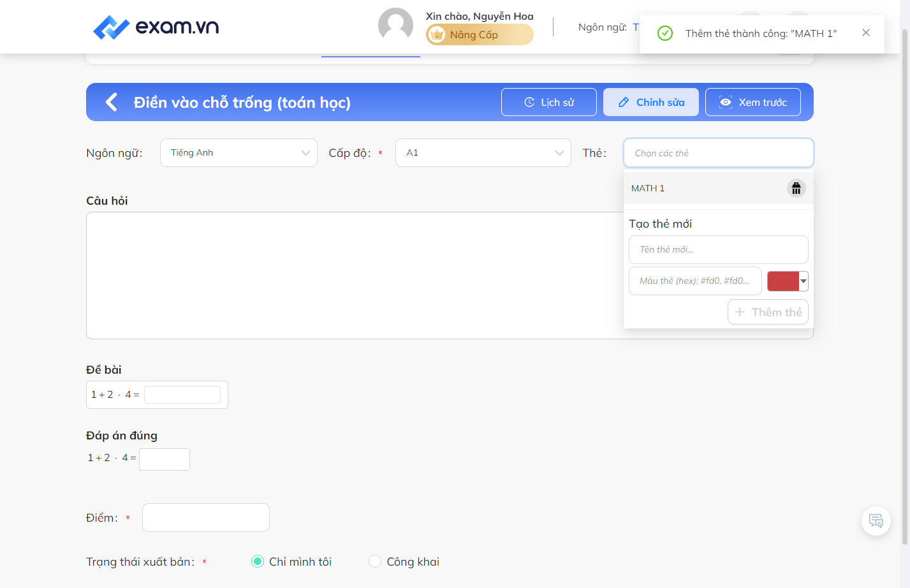Screen dimensions: 910x588
Task: Open Lịch sử history
Action: [x=549, y=102]
